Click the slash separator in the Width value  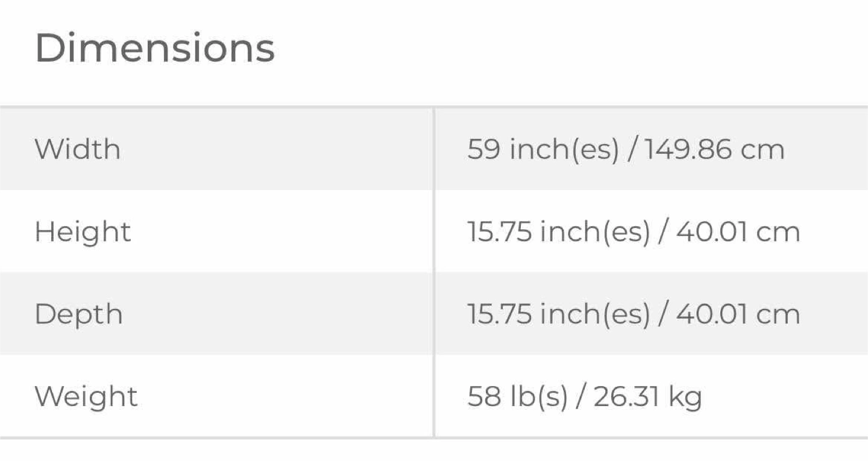click(x=631, y=150)
